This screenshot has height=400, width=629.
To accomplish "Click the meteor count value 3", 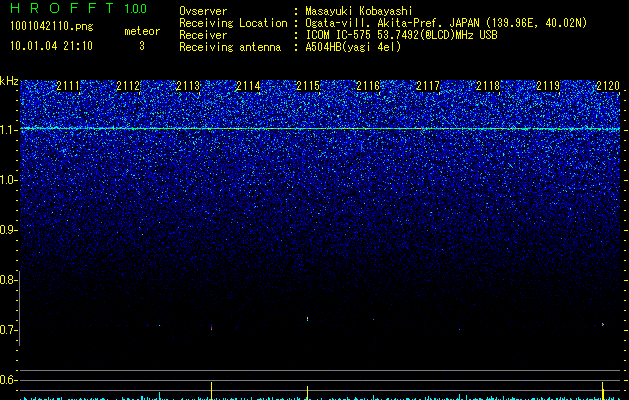I will point(142,46).
